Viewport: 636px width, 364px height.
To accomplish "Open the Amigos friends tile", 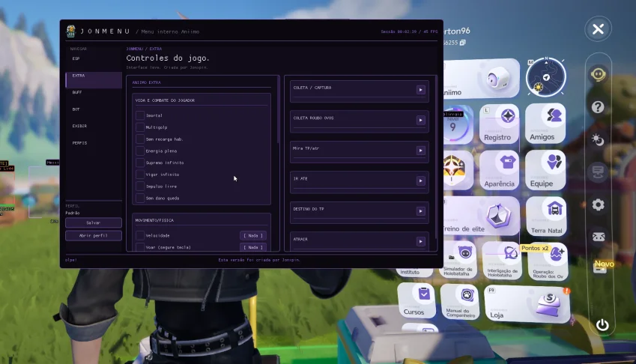I will pos(545,124).
